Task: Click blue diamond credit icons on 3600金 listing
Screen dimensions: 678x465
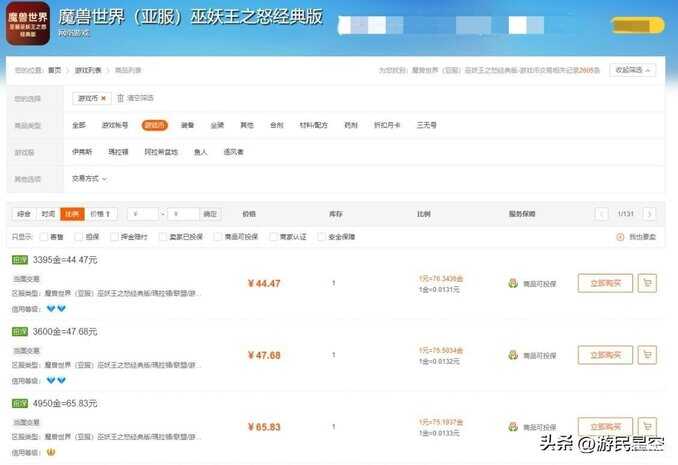Action: point(56,380)
